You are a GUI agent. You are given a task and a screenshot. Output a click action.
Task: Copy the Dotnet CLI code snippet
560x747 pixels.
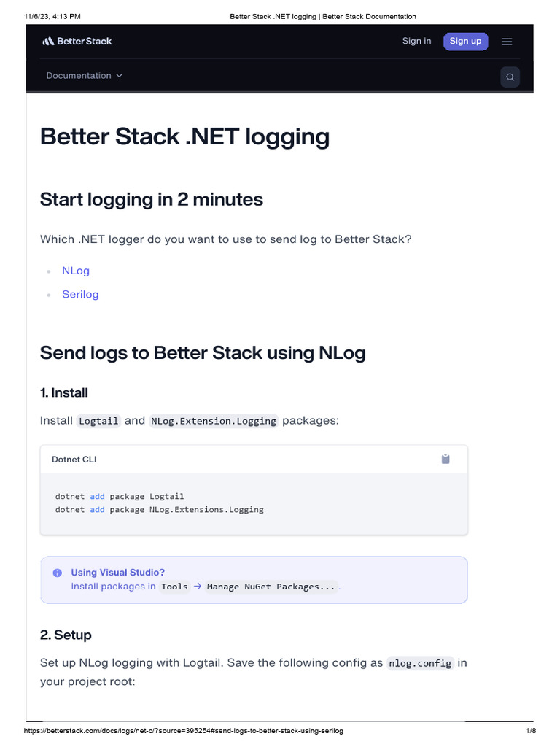point(446,459)
